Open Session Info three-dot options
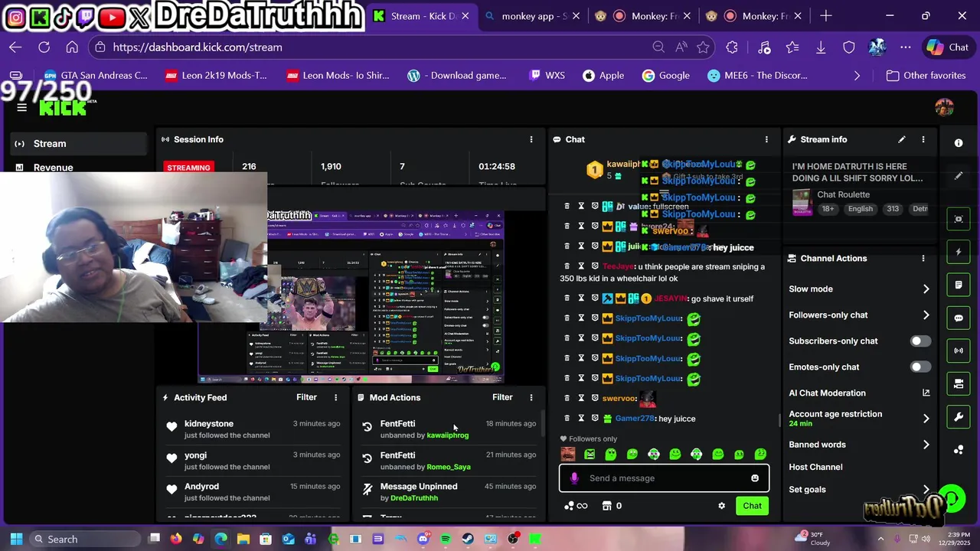 coord(531,139)
